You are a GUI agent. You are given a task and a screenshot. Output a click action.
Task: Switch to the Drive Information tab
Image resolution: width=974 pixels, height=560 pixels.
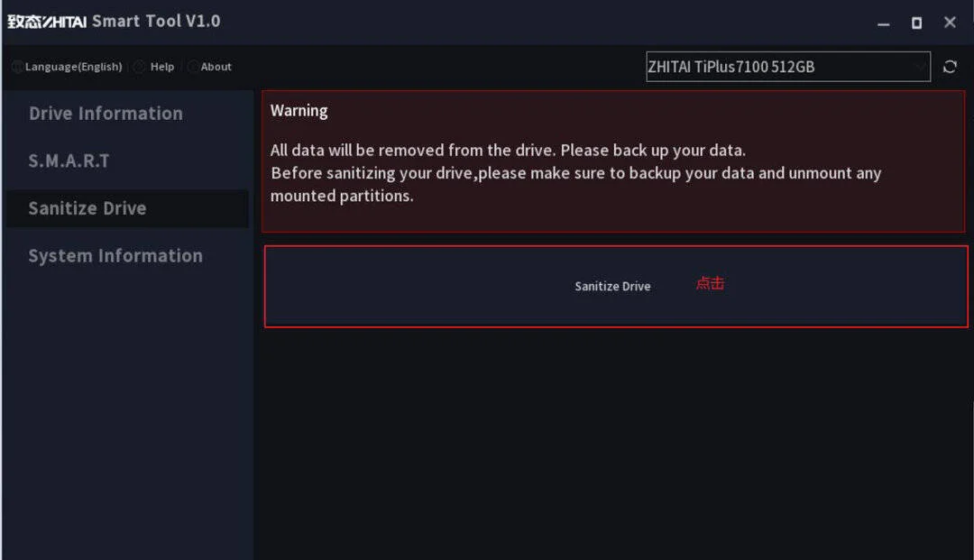pos(106,114)
